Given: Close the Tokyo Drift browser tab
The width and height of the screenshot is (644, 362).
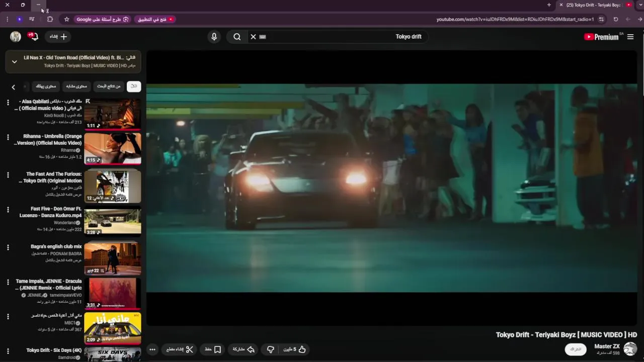Looking at the screenshot, I should pos(561,5).
